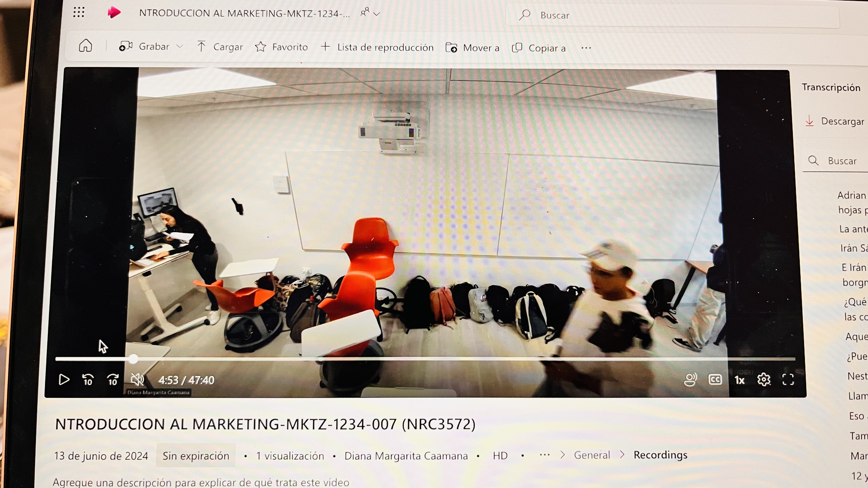Play the paused video

coord(64,380)
